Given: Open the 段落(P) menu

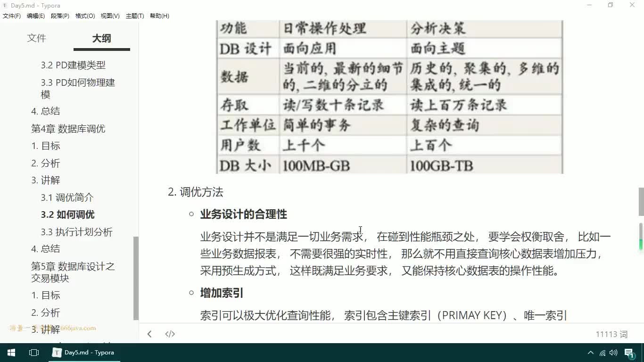Looking at the screenshot, I should (60, 16).
